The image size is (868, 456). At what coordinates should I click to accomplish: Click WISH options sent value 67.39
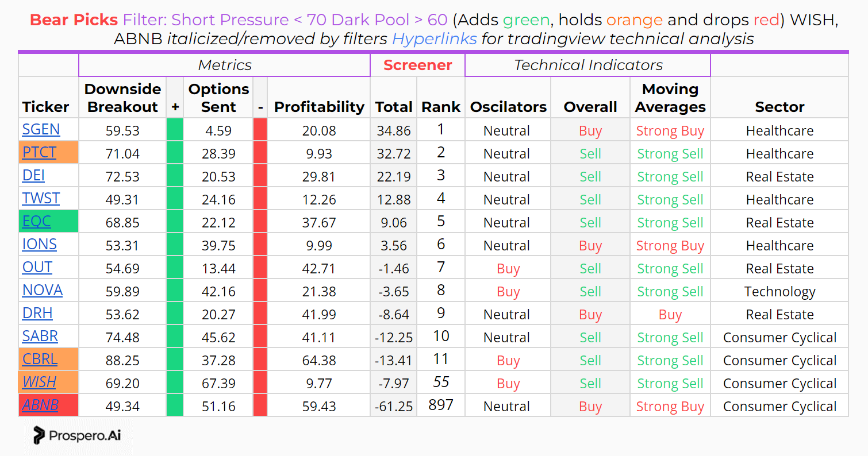pos(218,383)
